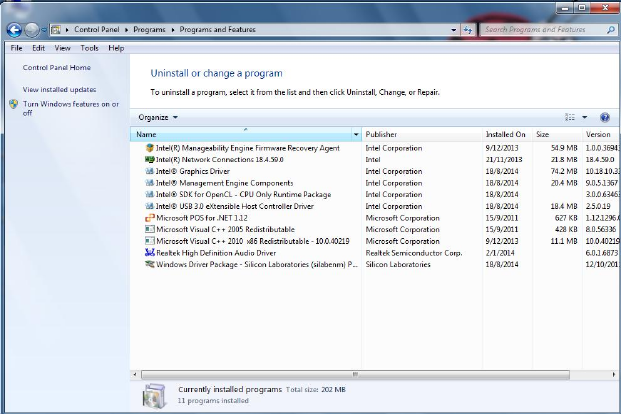This screenshot has width=621, height=414.
Task: Click the Control Panel address bar icon
Action: [x=56, y=30]
